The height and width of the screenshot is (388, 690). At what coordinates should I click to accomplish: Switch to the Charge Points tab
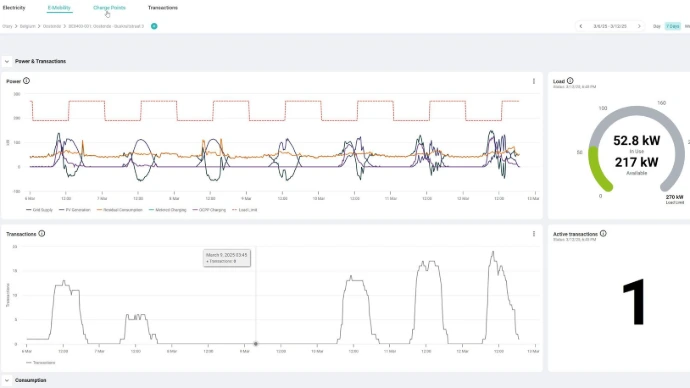[x=109, y=7]
